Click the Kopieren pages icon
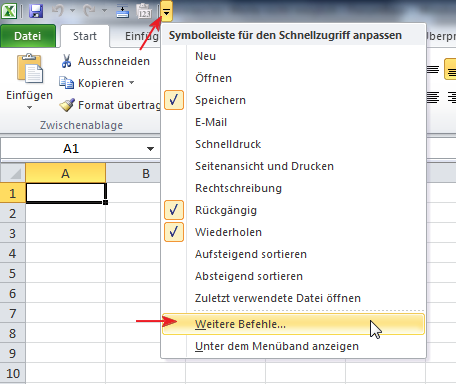This screenshot has height=384, width=456. pyautogui.click(x=66, y=83)
